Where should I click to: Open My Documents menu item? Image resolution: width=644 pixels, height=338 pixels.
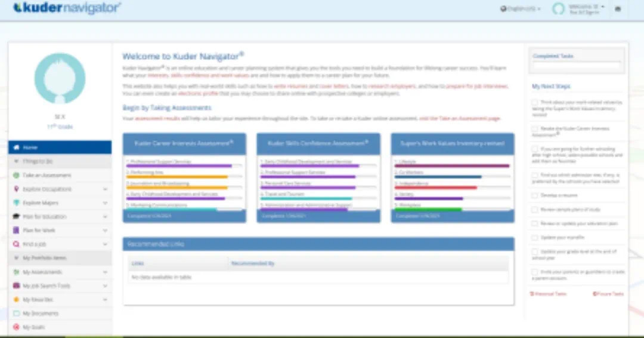click(x=60, y=314)
